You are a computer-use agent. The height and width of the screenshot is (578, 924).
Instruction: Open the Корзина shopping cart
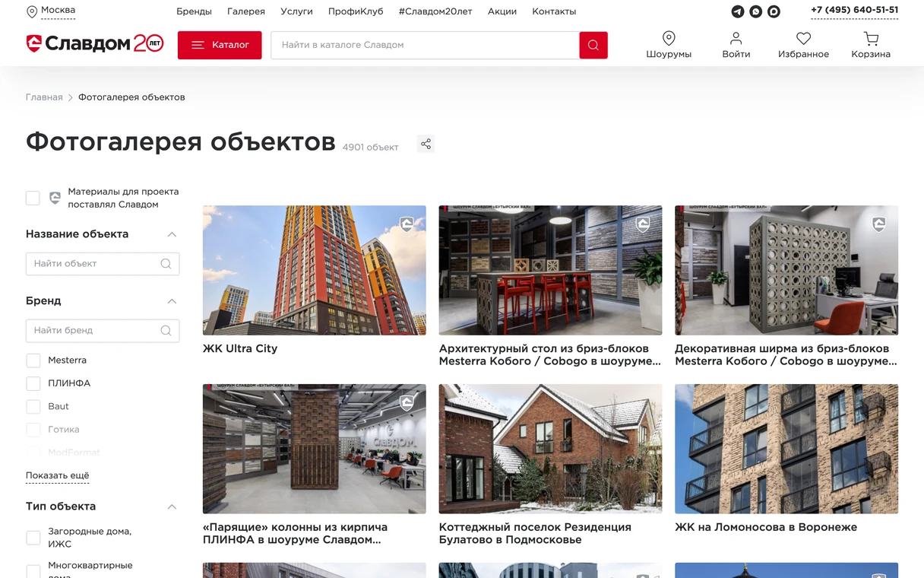(x=871, y=38)
